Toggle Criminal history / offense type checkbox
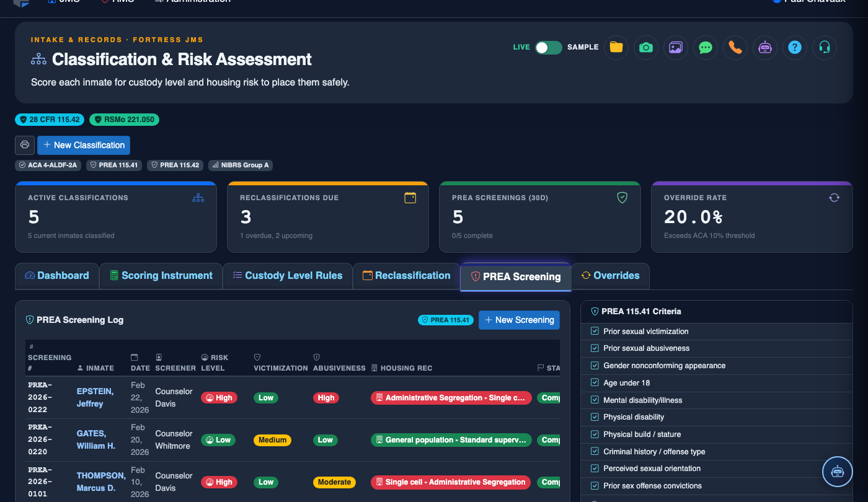The height and width of the screenshot is (502, 868). pyautogui.click(x=595, y=452)
